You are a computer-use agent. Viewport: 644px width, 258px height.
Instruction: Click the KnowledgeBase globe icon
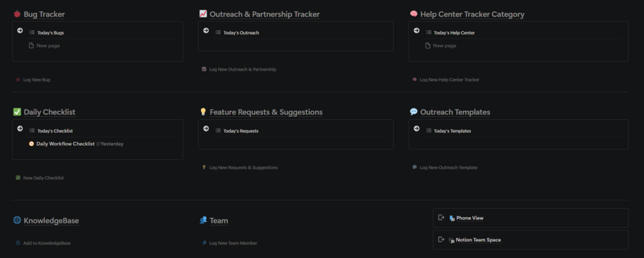coord(17,220)
